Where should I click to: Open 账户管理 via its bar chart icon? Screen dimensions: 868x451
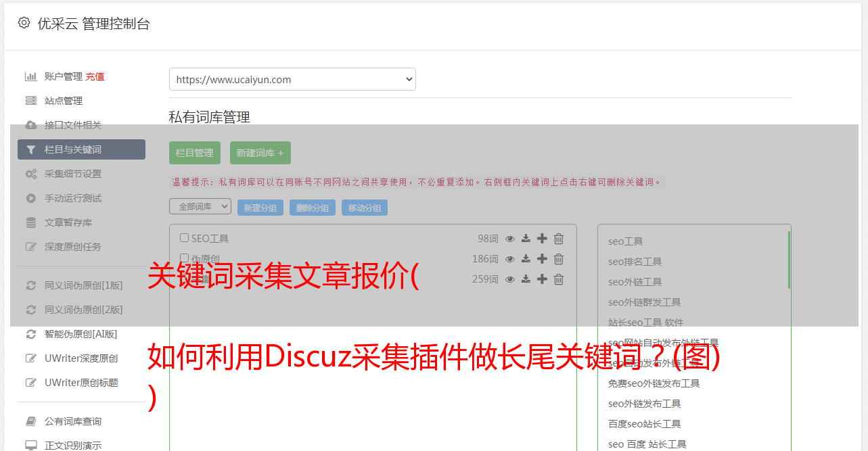point(30,76)
